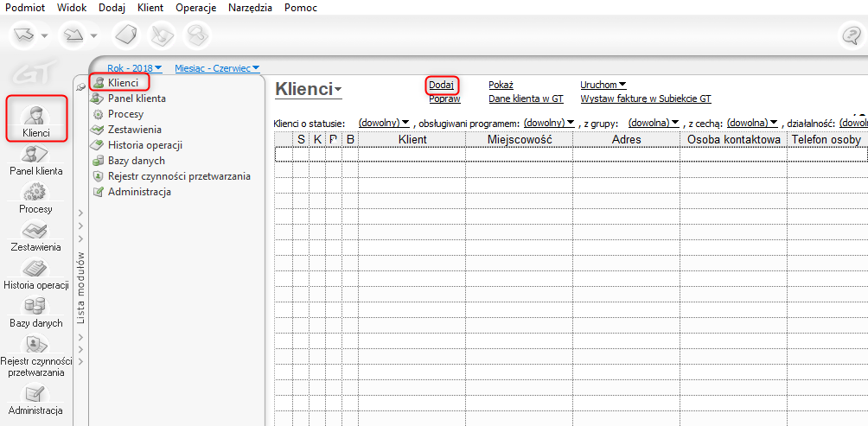The image size is (868, 426).
Task: Click the forward arrow toolbar button
Action: [73, 35]
